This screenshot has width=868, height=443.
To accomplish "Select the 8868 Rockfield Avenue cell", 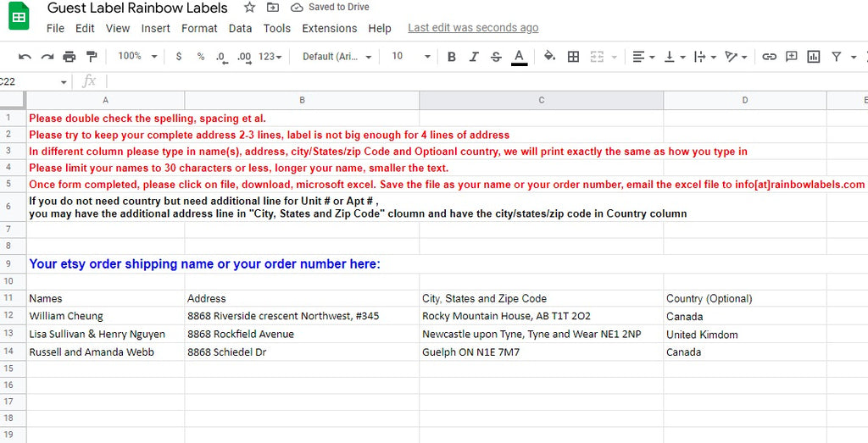I will 302,334.
